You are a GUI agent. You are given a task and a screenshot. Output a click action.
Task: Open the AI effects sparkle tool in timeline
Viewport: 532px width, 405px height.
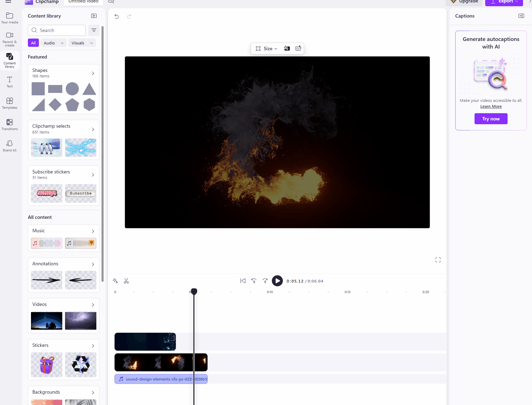pos(115,281)
